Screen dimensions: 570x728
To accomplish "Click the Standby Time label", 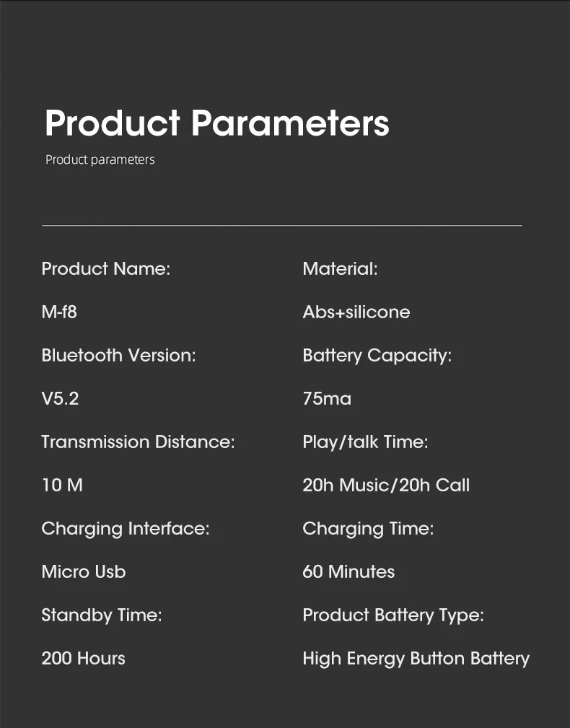I will pyautogui.click(x=102, y=615).
